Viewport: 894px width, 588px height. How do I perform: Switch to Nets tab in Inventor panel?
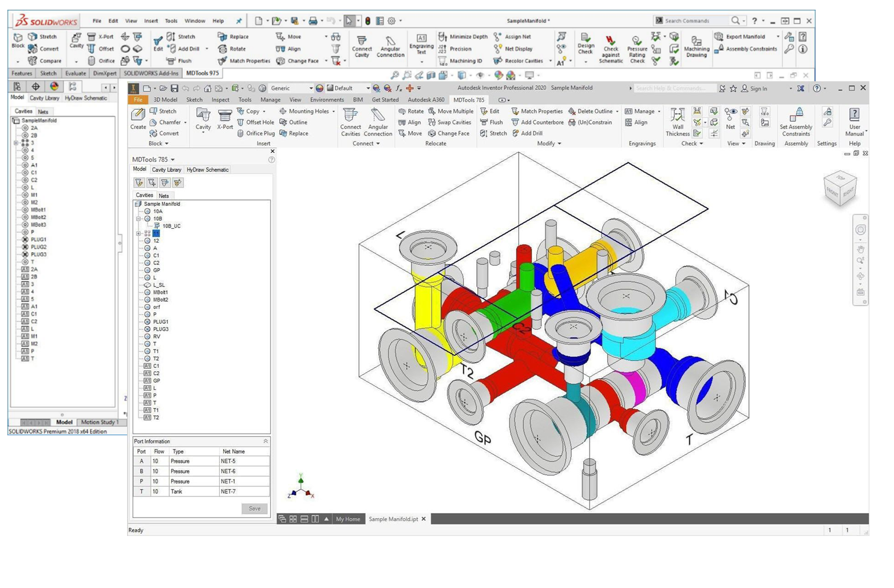tap(164, 196)
